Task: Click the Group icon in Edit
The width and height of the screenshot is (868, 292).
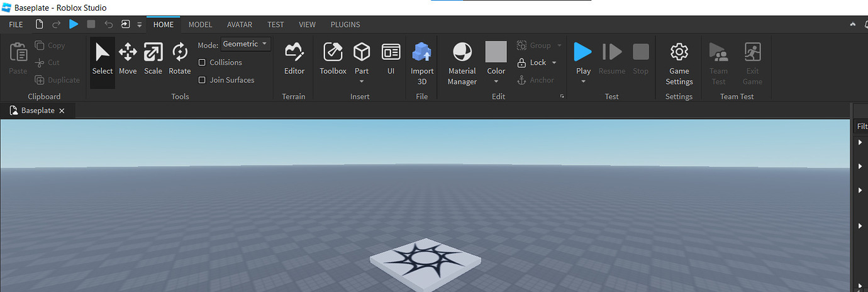Action: [521, 45]
